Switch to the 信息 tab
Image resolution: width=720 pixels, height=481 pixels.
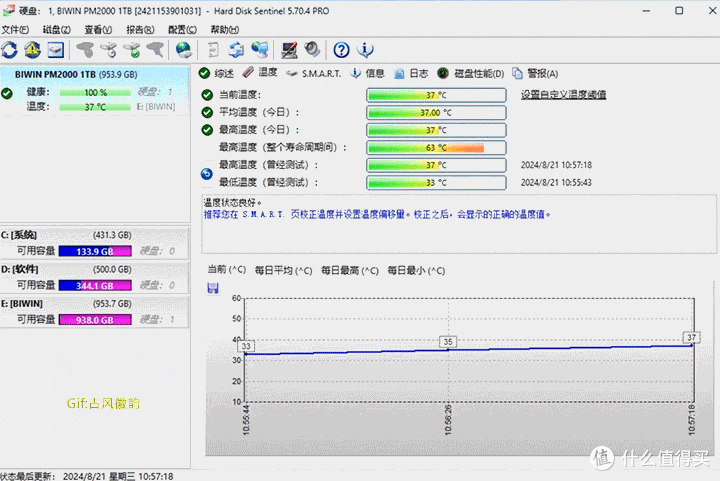pyautogui.click(x=367, y=73)
